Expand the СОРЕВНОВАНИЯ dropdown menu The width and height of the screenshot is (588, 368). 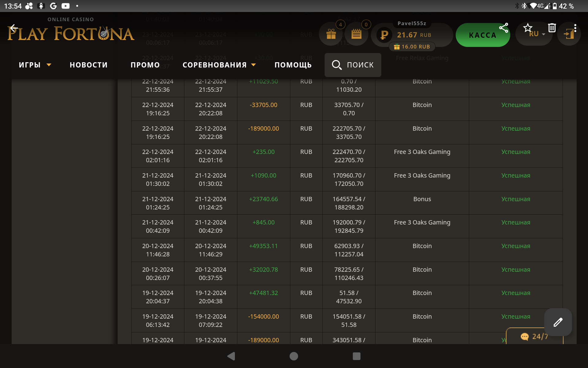click(219, 65)
